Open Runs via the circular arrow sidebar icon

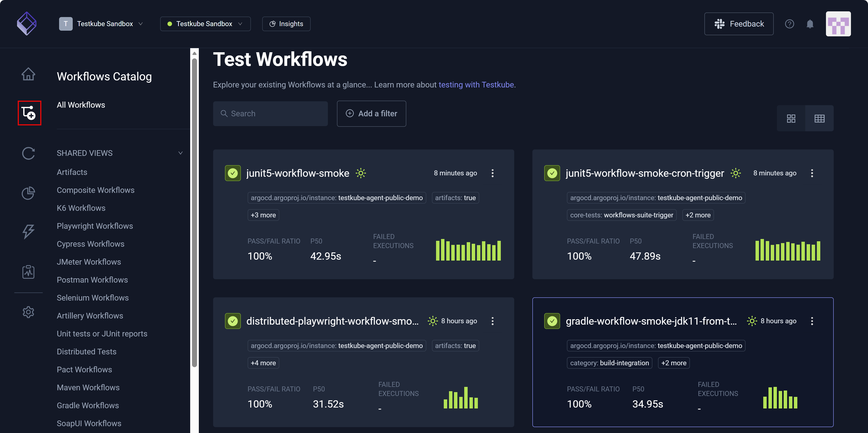tap(29, 153)
